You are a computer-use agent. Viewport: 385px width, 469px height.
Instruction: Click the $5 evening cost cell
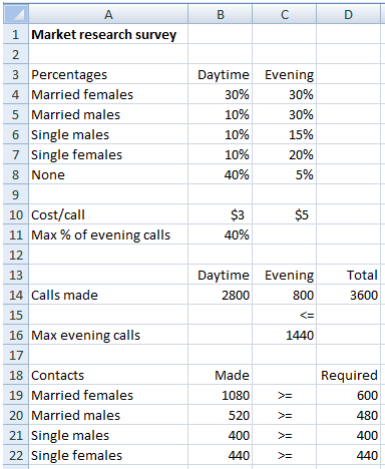(284, 214)
